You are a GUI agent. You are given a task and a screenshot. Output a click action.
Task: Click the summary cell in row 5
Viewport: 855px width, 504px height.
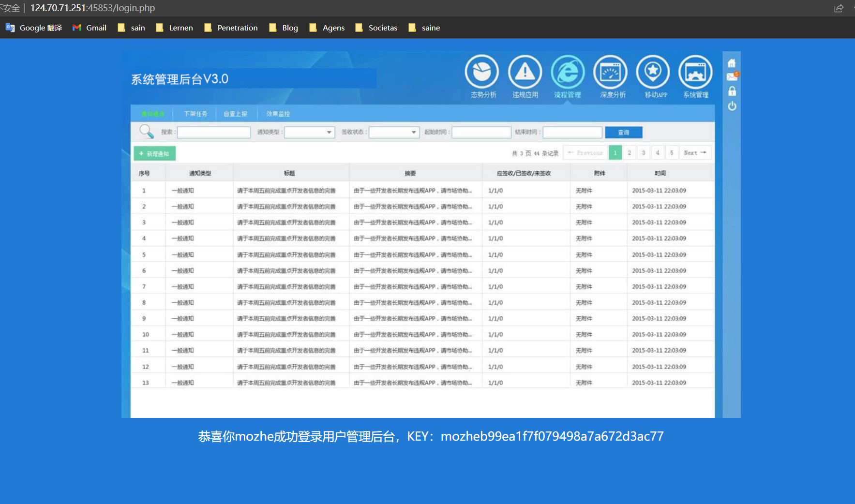pyautogui.click(x=413, y=255)
